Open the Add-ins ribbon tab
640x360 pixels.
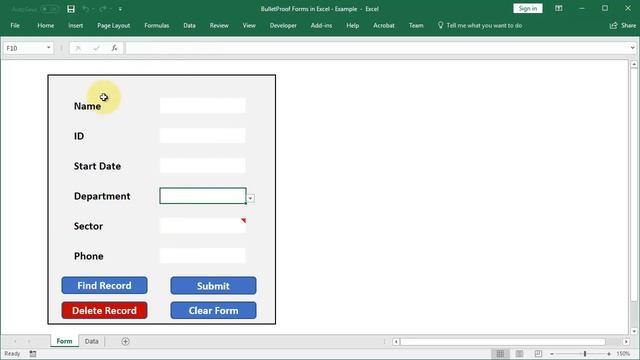(x=321, y=25)
